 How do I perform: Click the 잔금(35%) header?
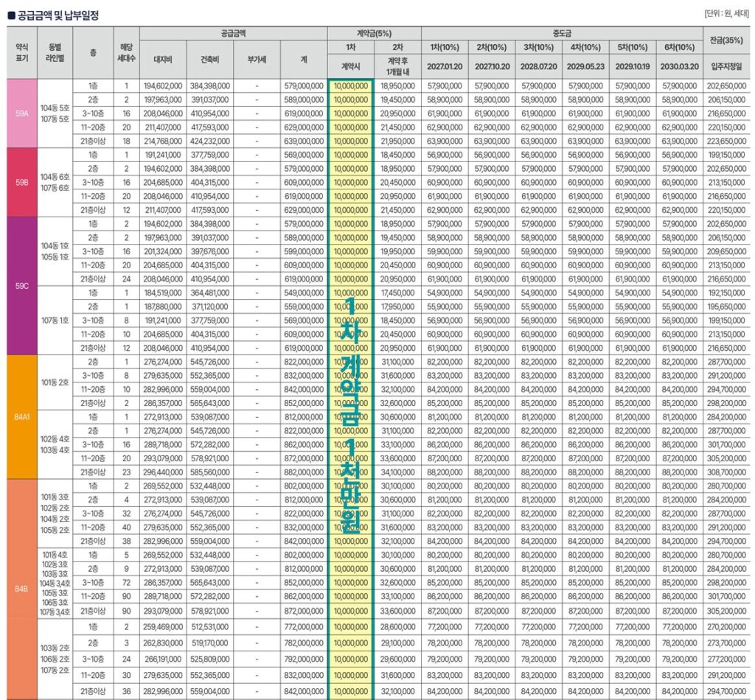click(726, 41)
